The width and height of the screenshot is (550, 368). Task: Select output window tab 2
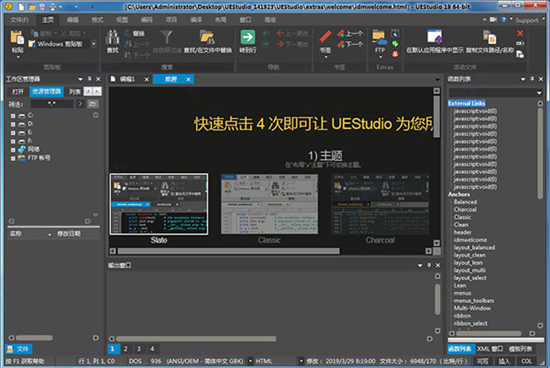coord(126,349)
